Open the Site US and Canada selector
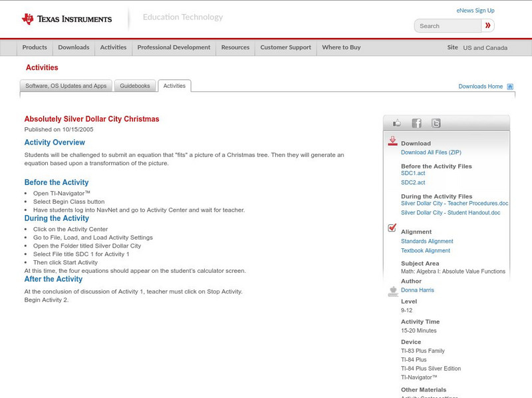532x398 pixels. (x=484, y=48)
